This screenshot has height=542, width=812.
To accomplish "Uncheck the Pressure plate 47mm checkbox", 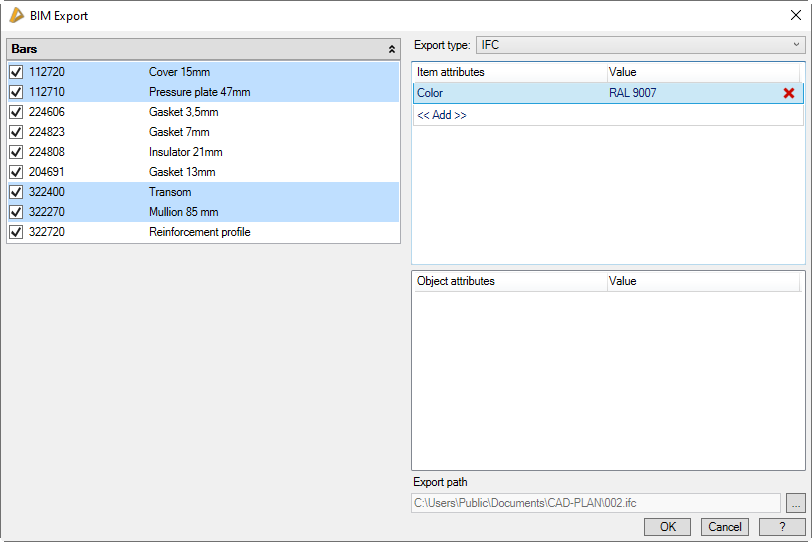I will (x=16, y=92).
